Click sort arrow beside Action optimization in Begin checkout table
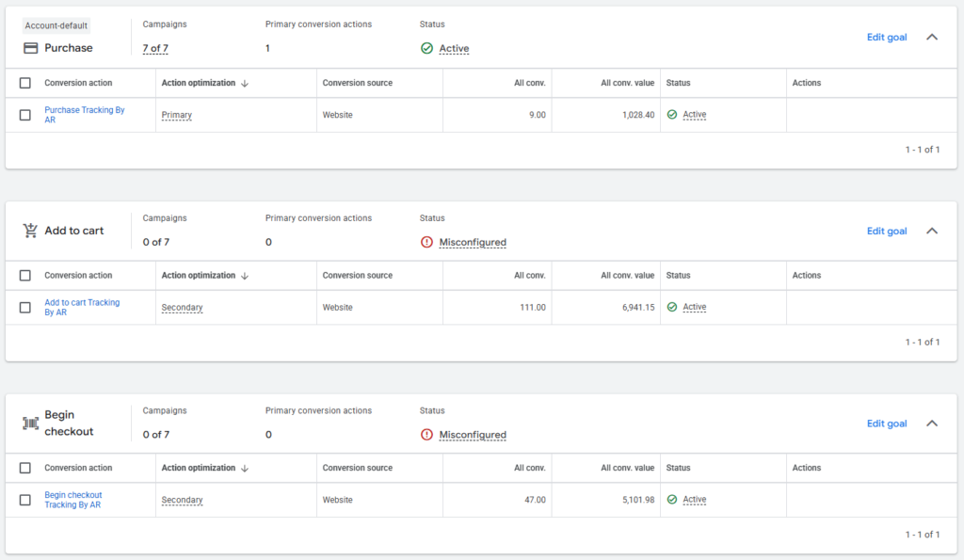964x560 pixels. (x=245, y=468)
